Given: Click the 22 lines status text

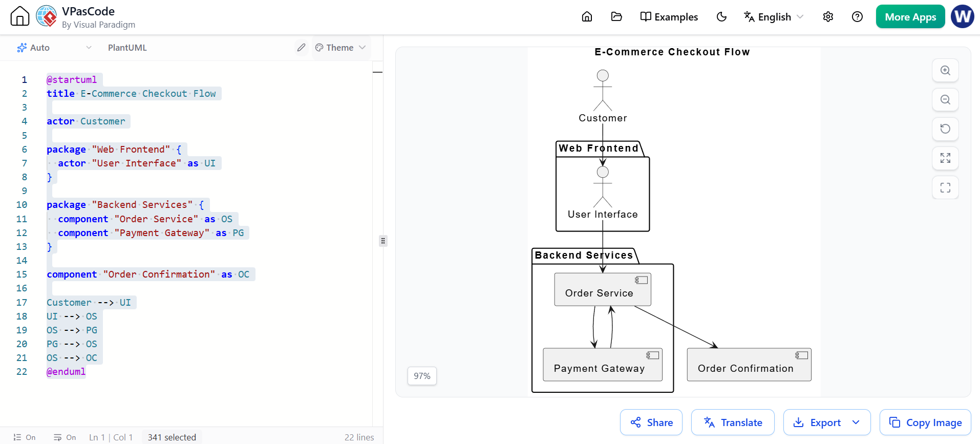Looking at the screenshot, I should pos(359,437).
